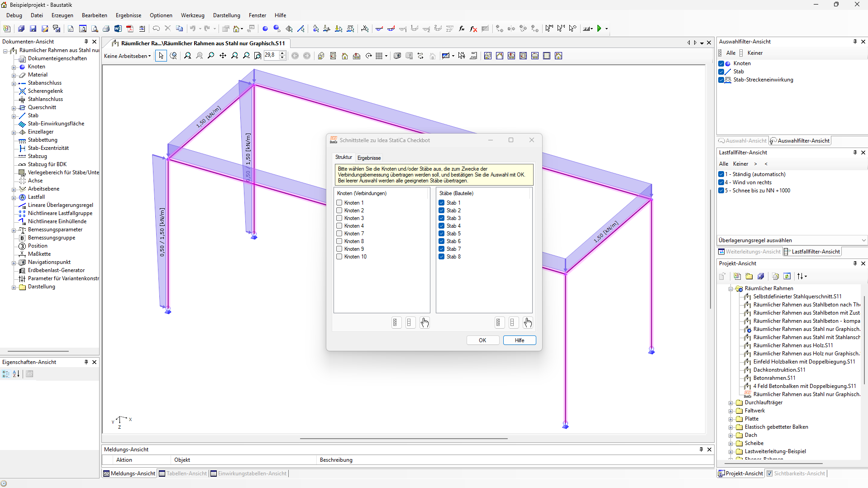Open the Ergebnisse menu

[129, 15]
